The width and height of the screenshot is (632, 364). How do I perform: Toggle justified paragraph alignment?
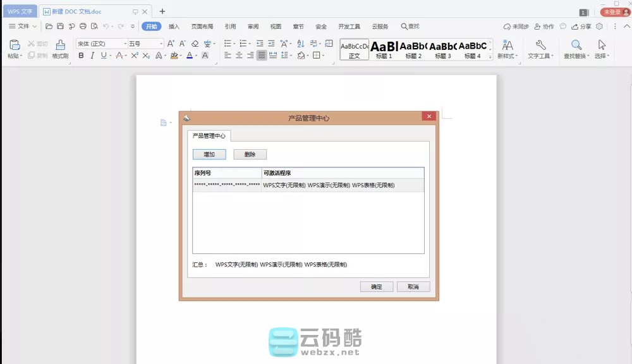[262, 56]
